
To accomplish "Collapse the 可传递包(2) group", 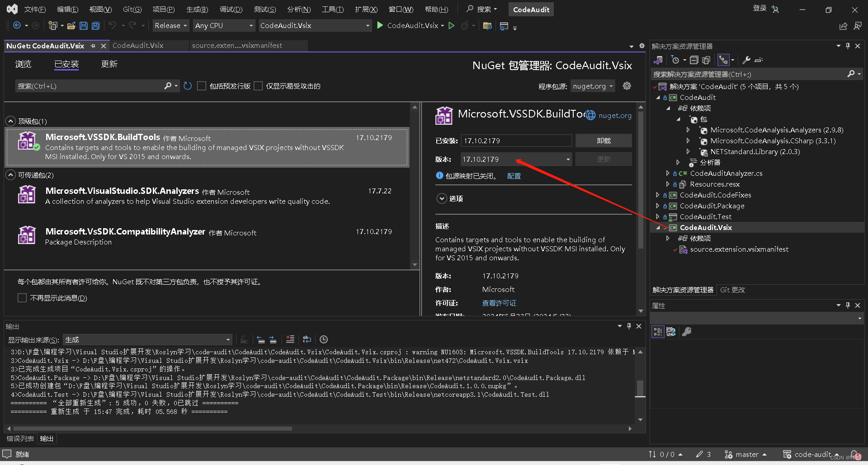I will [10, 175].
